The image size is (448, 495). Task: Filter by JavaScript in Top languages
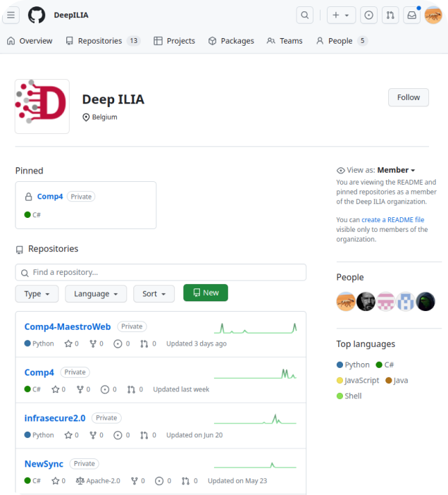(358, 380)
